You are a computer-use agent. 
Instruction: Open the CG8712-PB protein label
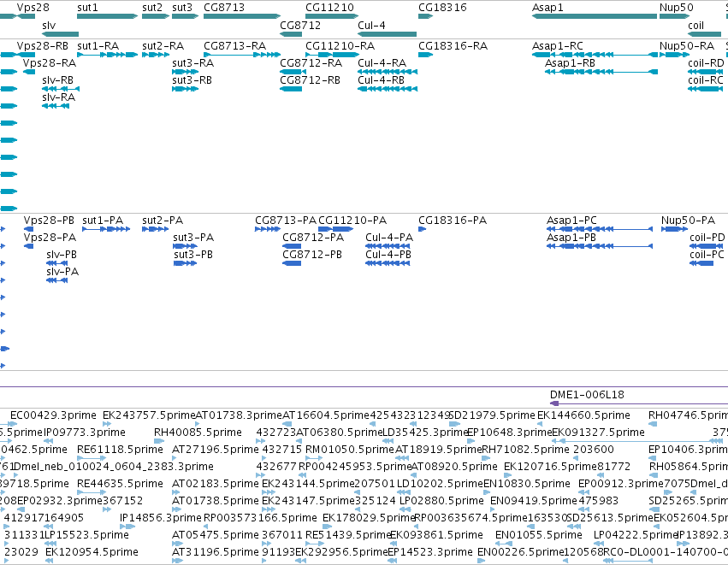click(312, 255)
